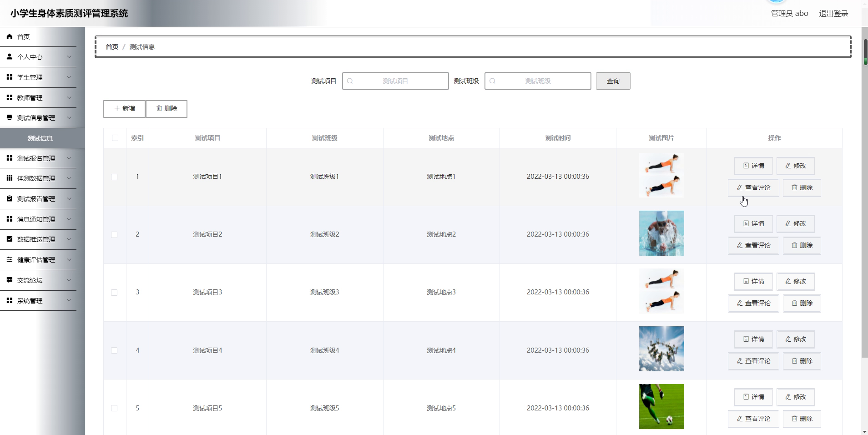Image resolution: width=868 pixels, height=435 pixels.
Task: Open the 健康评估管理 menu label
Action: [36, 260]
